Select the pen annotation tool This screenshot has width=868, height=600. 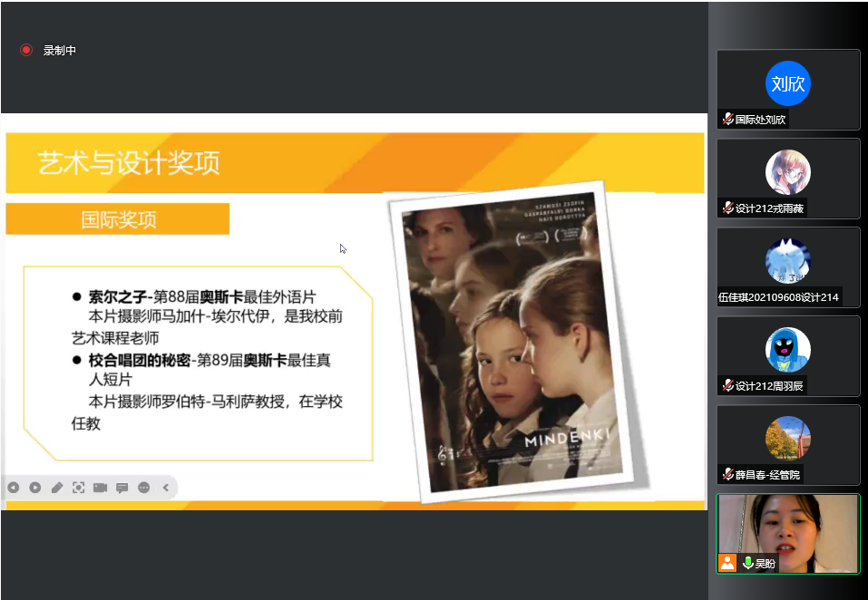[x=57, y=488]
